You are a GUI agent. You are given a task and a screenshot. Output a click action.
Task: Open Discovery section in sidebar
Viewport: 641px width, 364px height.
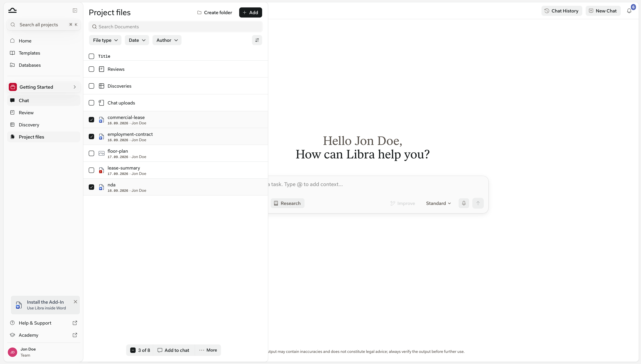[x=44, y=125]
